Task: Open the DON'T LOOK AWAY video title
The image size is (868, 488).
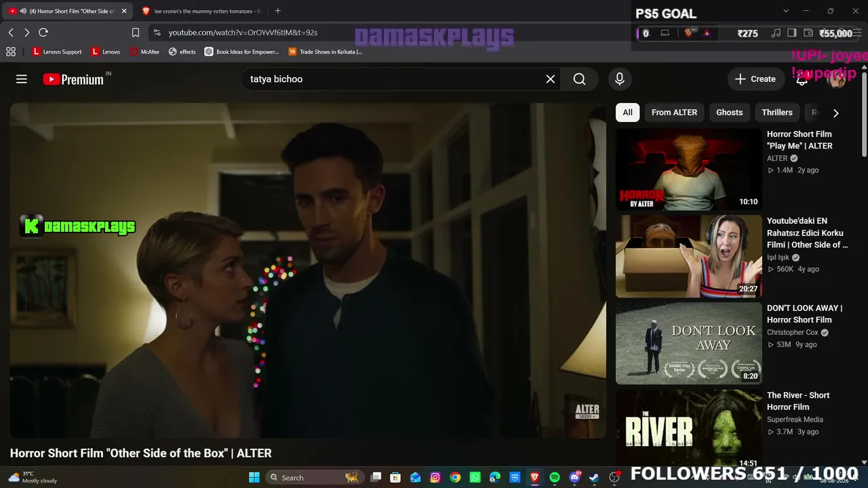Action: (x=804, y=314)
